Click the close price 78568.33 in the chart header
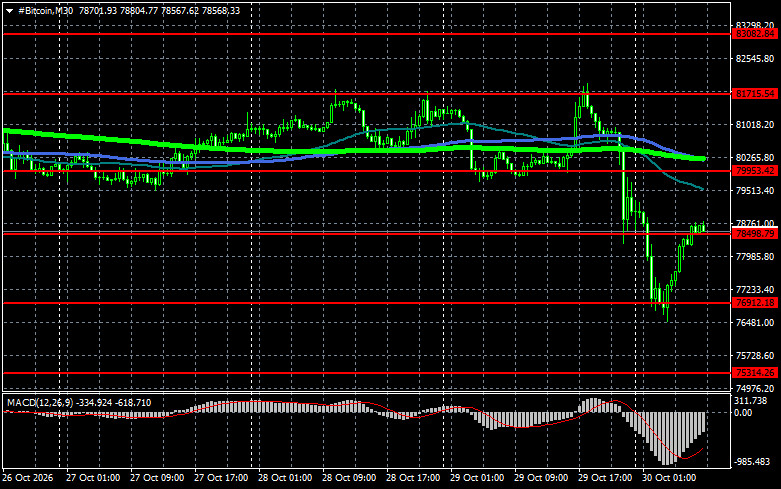This screenshot has height=489, width=781. 221,10
